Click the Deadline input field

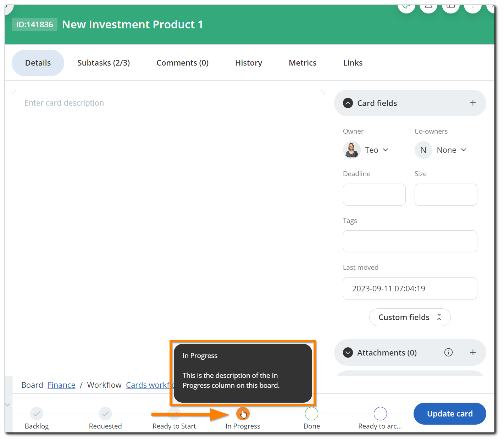tap(374, 194)
